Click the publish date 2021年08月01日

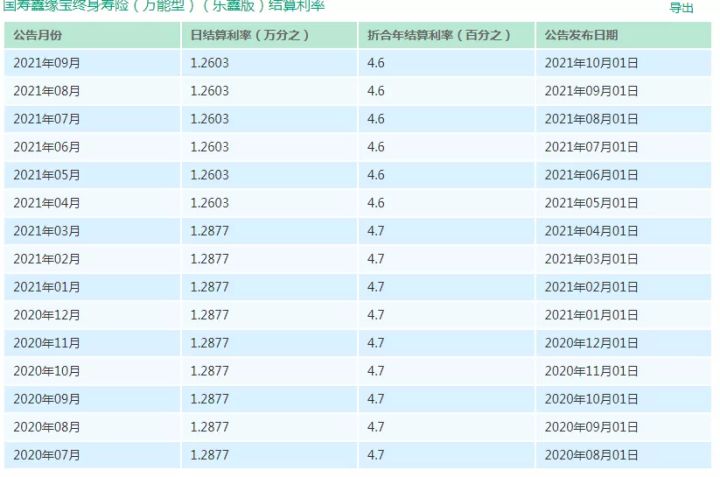591,119
